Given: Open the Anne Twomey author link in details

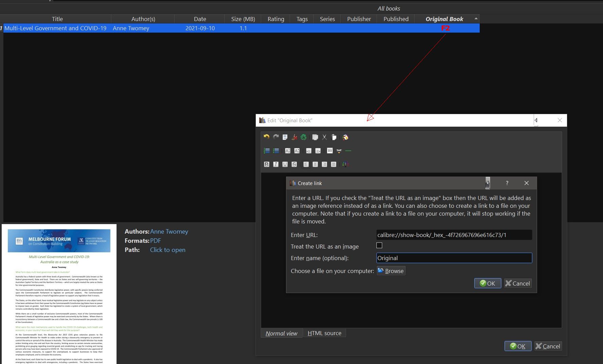Looking at the screenshot, I should pos(169,231).
